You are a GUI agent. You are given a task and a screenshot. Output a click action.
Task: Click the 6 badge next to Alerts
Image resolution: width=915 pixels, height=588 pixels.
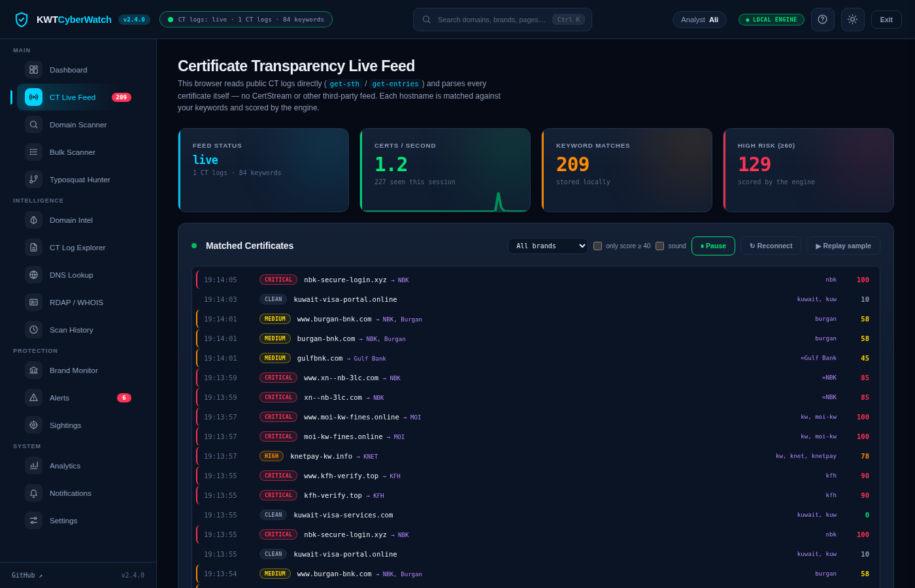[124, 398]
